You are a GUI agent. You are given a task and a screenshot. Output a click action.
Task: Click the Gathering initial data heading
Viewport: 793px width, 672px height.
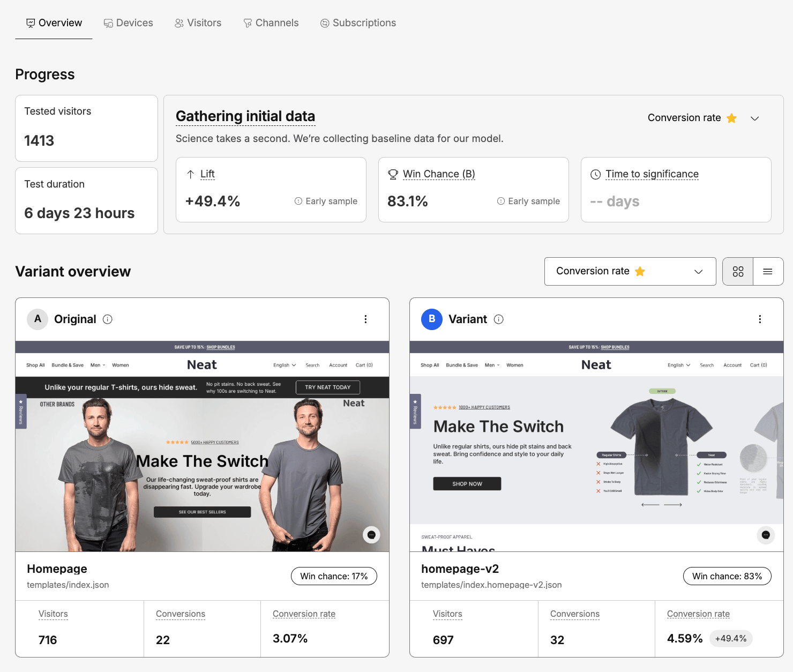coord(245,116)
